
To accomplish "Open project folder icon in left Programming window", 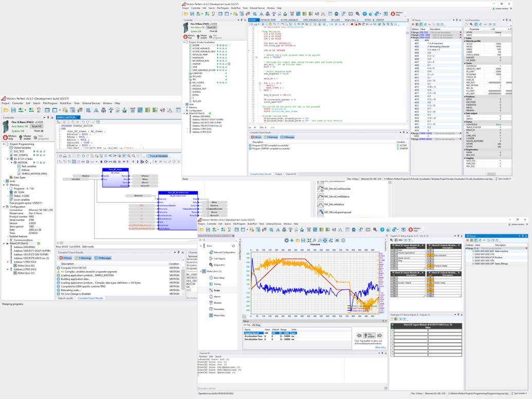I will tap(6, 110).
